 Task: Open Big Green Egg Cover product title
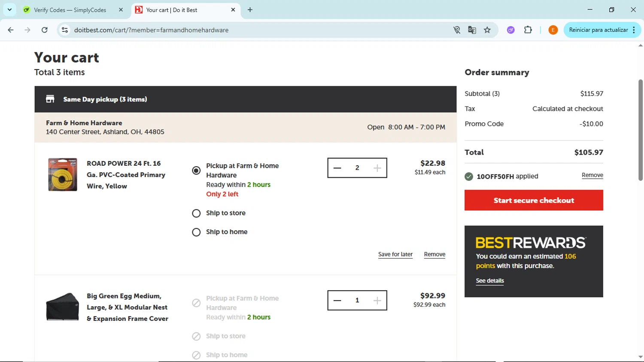click(128, 307)
